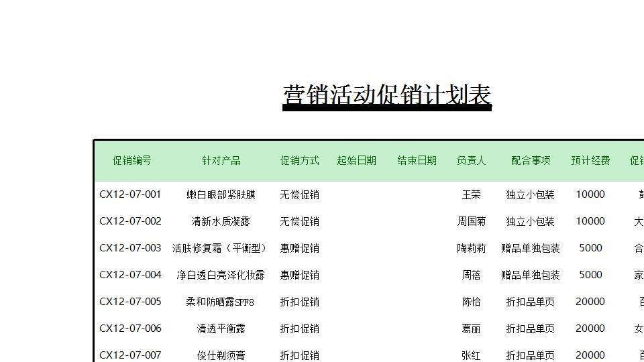
Task: Select 独立小包装 in row CX12-07-002
Action: click(x=530, y=221)
